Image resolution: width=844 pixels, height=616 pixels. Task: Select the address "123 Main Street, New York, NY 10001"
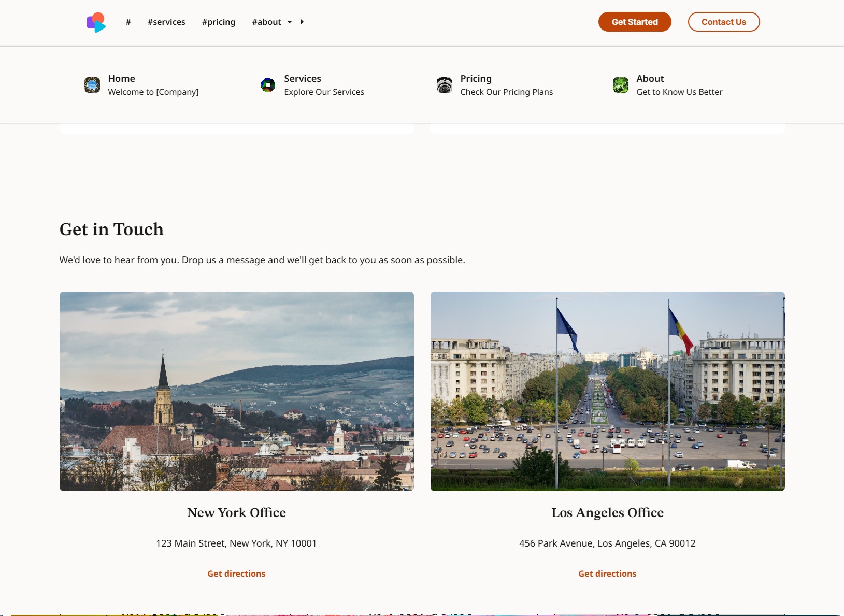(236, 543)
